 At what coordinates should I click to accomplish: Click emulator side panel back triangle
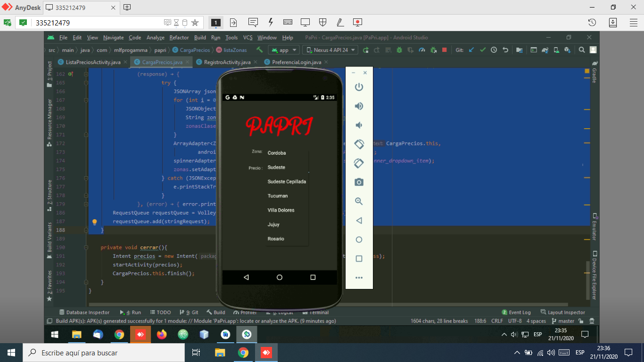[359, 221]
